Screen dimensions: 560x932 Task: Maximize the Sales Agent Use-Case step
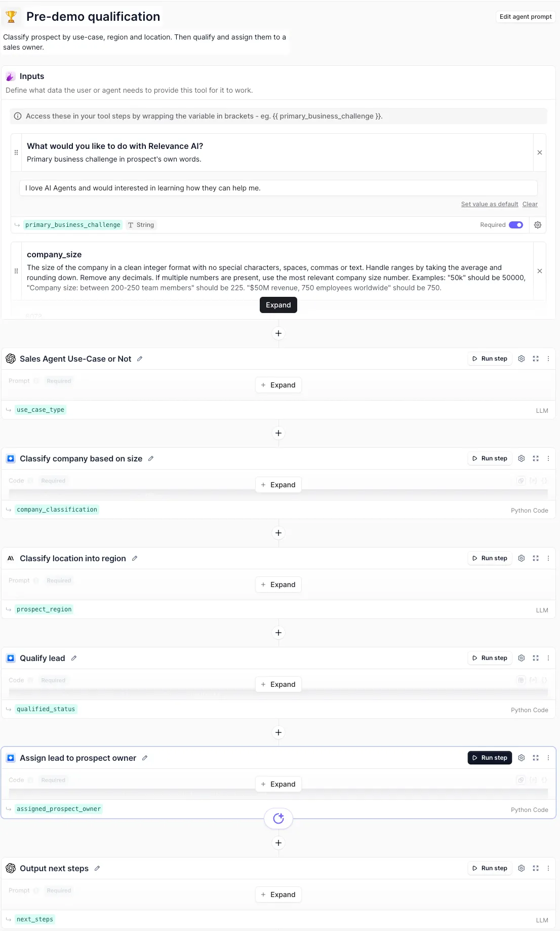click(x=536, y=359)
